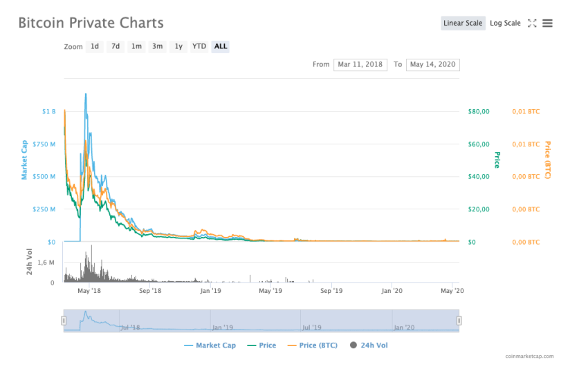Click the From date field
This screenshot has height=371, width=588.
click(x=360, y=64)
